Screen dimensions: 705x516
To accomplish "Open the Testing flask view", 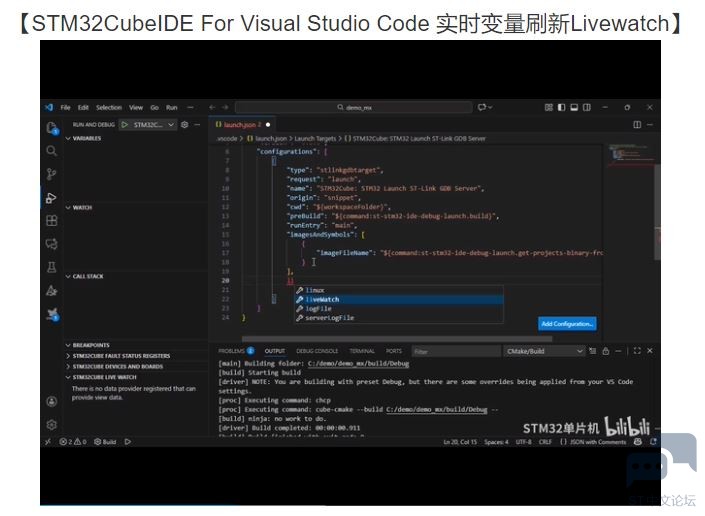I will pos(51,267).
